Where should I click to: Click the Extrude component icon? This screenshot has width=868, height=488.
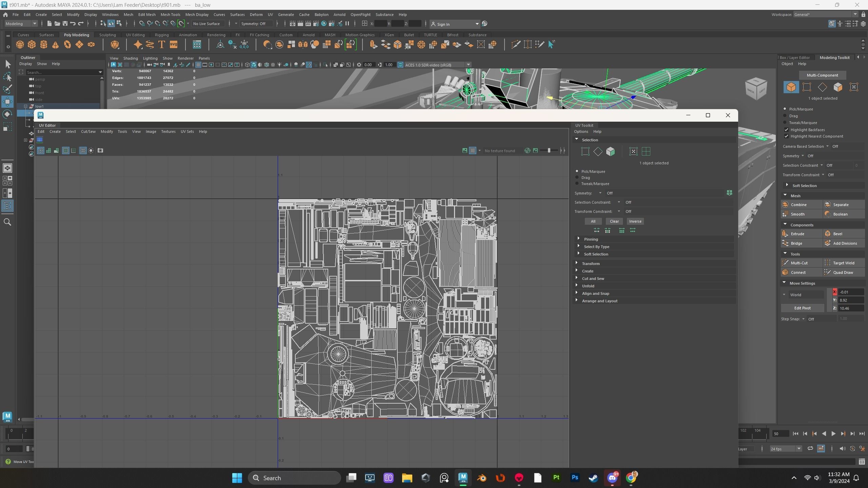pos(785,234)
